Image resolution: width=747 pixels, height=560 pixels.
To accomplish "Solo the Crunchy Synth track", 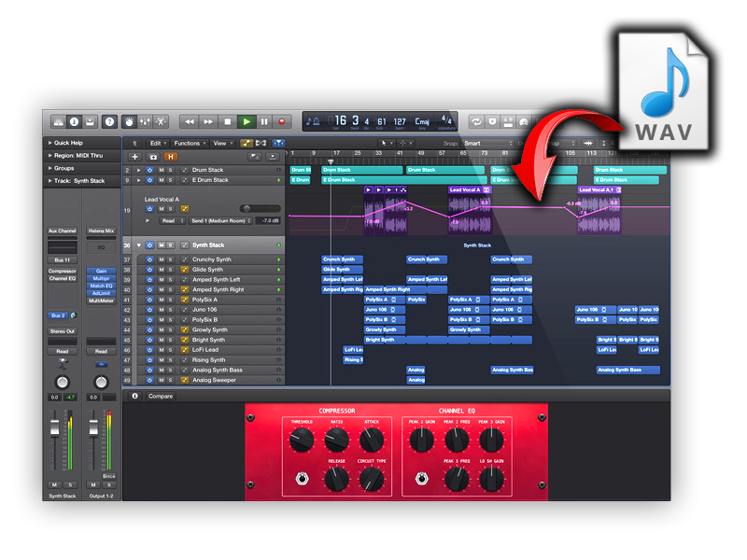I will (170, 259).
